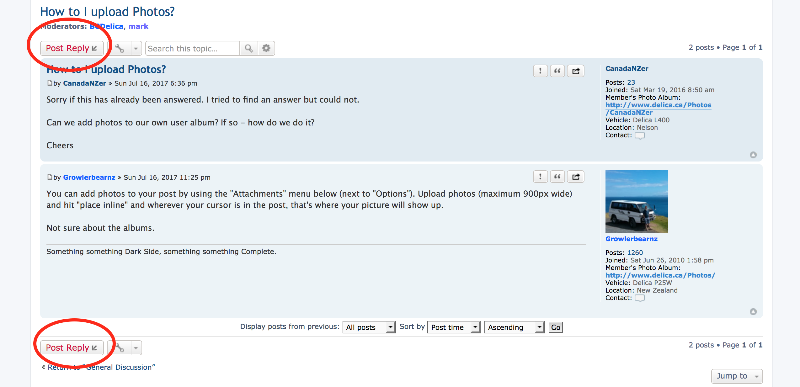Image resolution: width=800 pixels, height=387 pixels.
Task: Jump to top via arrow in first post
Action: tap(753, 155)
